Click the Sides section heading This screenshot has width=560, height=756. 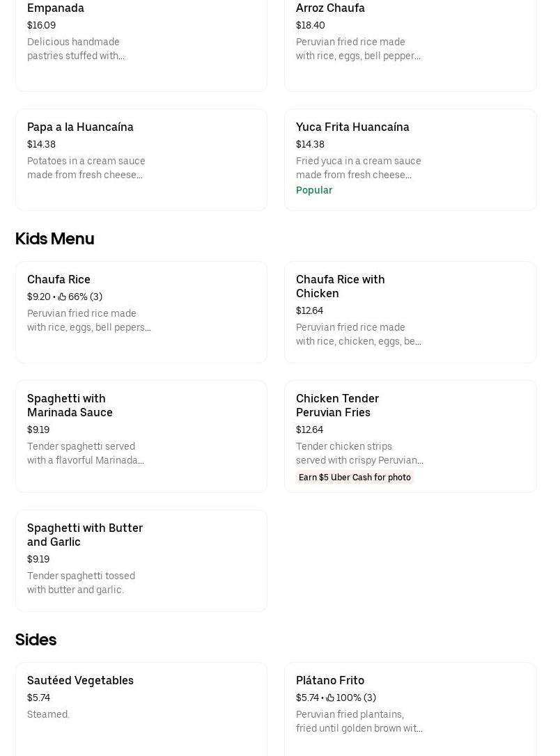click(x=36, y=640)
